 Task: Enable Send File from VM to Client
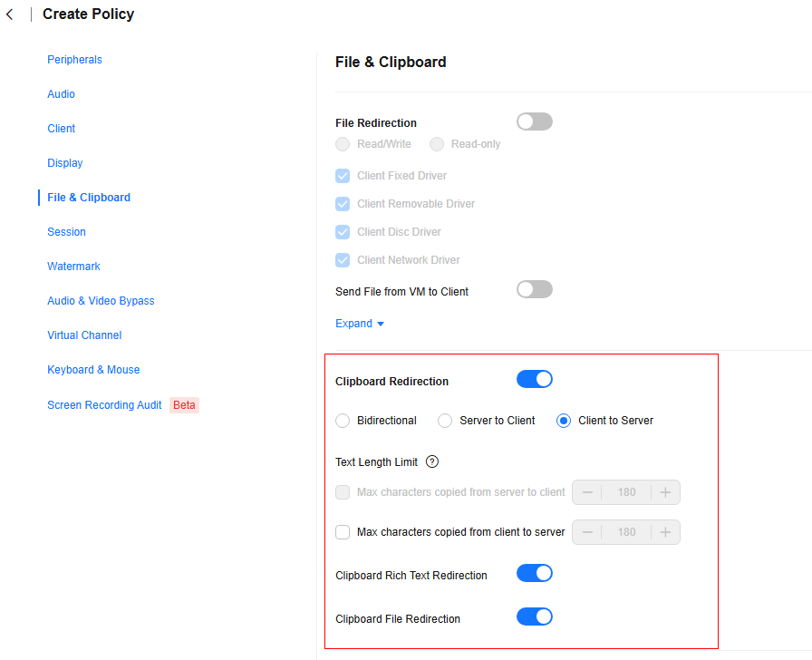pos(535,289)
